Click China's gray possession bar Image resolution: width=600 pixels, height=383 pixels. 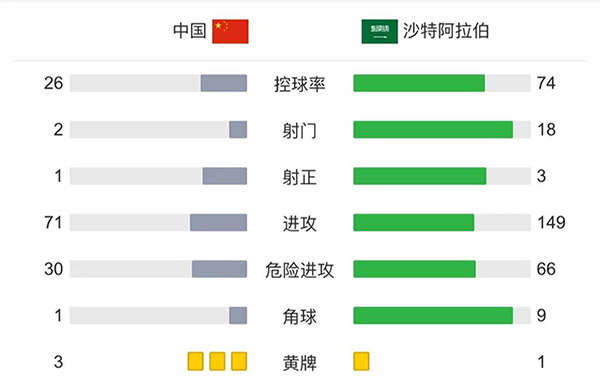pos(224,83)
